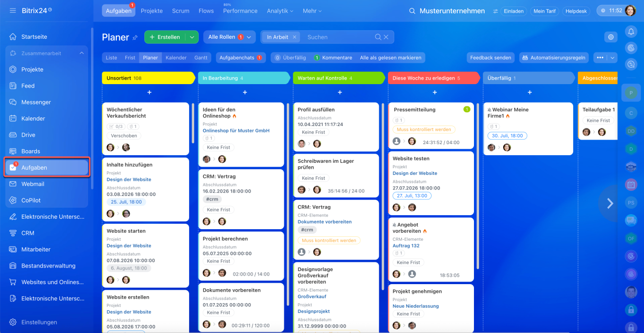Open the Scrum top menu item
This screenshot has width=644, height=333.
(181, 11)
